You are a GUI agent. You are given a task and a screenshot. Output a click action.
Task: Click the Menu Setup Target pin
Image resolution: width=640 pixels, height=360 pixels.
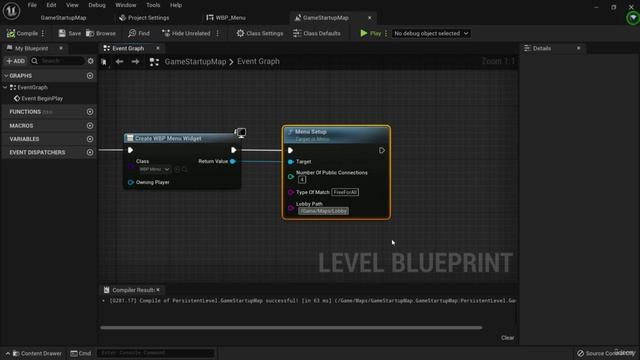click(x=291, y=162)
